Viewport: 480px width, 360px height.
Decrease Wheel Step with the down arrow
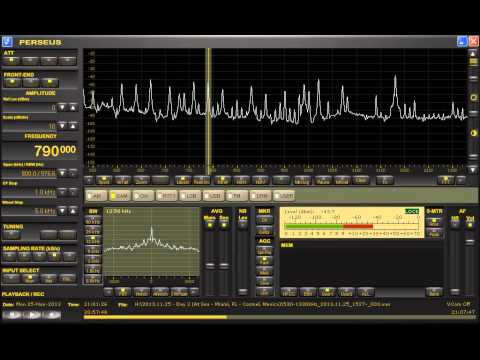[x=62, y=211]
